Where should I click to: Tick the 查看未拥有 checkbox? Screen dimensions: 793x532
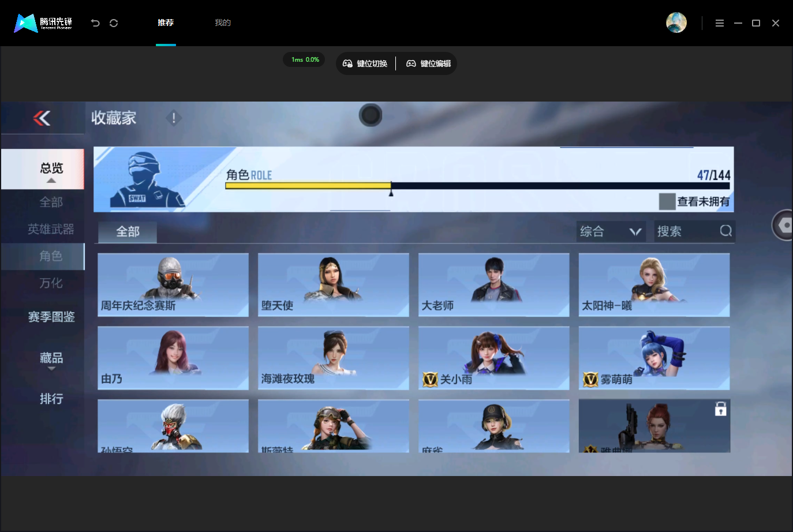667,201
